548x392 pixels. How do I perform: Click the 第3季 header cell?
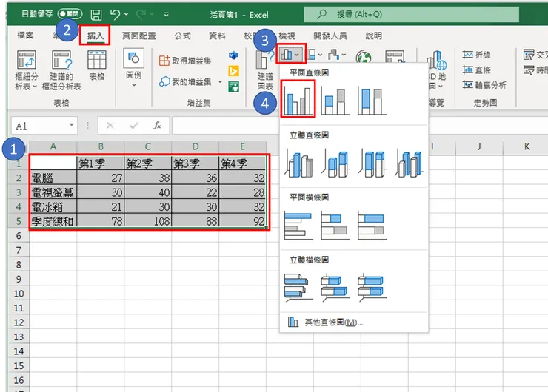click(195, 163)
